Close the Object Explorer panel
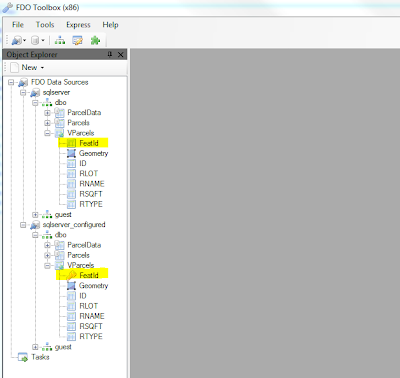Screen dimensions: 400x378 (x=121, y=54)
